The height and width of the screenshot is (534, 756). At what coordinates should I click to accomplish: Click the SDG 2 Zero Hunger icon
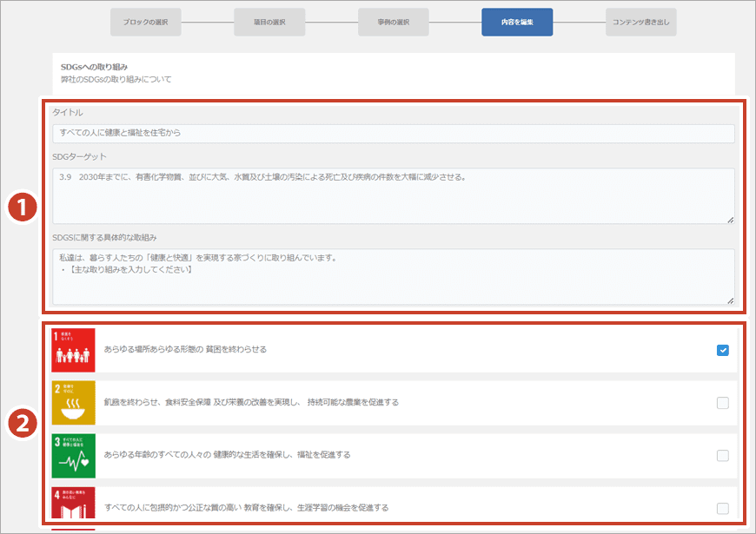(x=73, y=402)
